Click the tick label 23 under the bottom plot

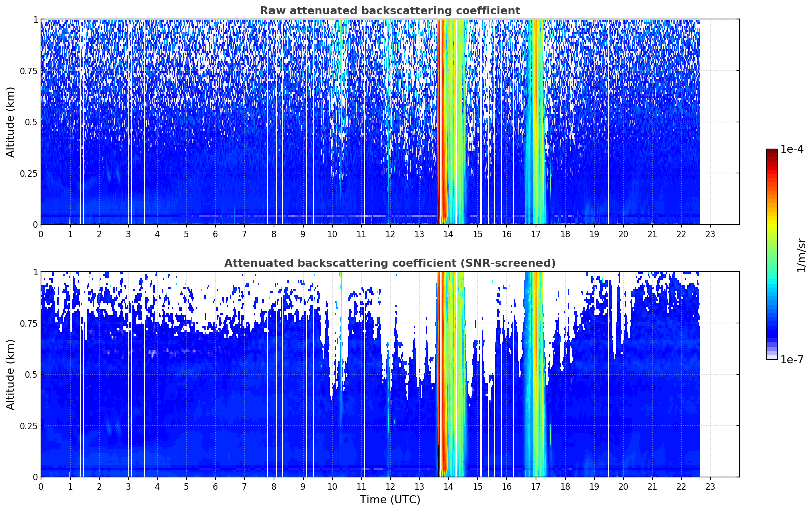point(710,486)
